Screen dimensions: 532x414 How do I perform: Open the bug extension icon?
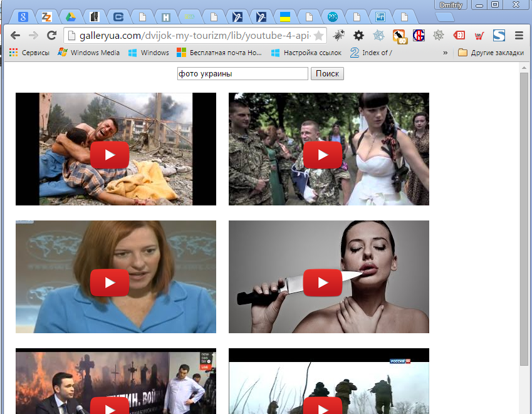click(338, 35)
